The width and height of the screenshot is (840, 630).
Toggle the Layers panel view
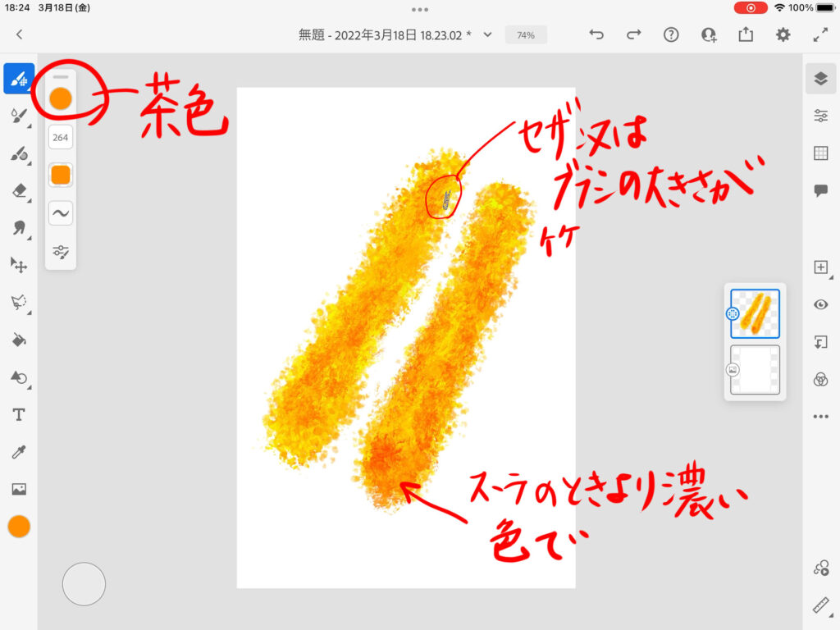pos(820,78)
